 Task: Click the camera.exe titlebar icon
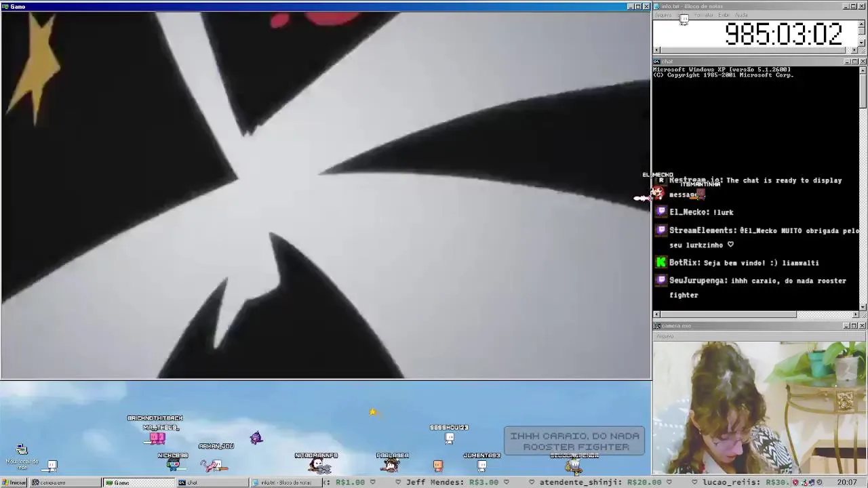click(656, 326)
